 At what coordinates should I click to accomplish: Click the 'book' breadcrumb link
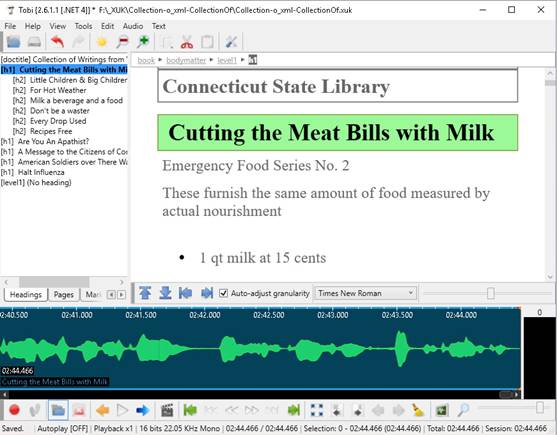[146, 60]
